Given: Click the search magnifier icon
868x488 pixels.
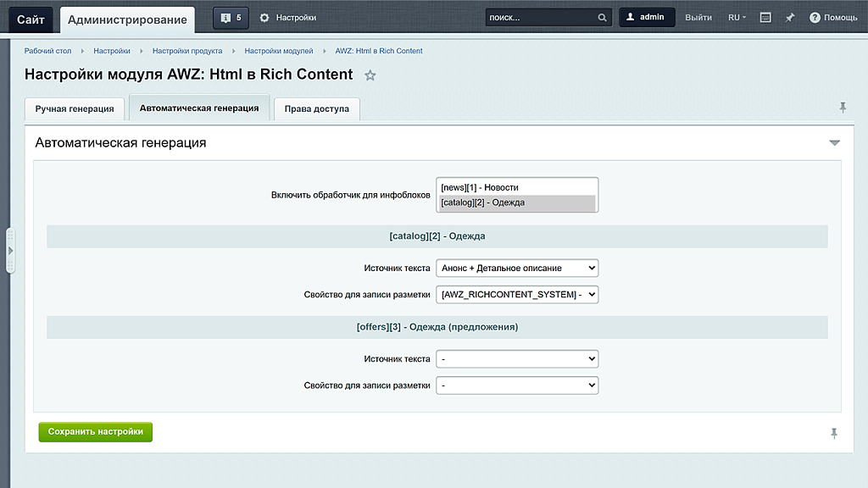Looking at the screenshot, I should [601, 17].
